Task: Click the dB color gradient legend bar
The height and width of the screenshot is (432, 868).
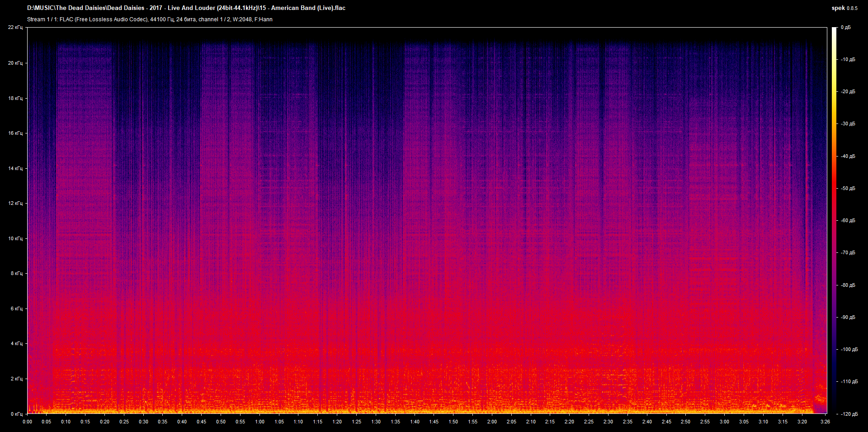Action: [834, 221]
